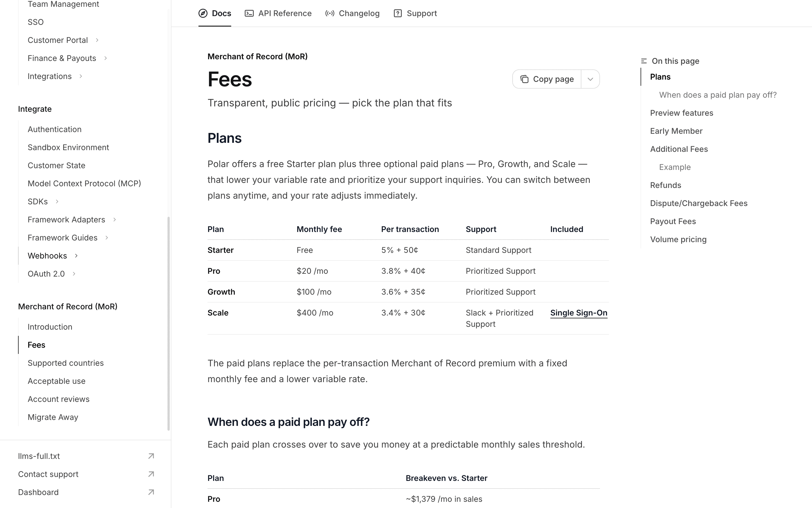This screenshot has width=812, height=508.
Task: Jump to the Payout Fees section
Action: tap(673, 222)
